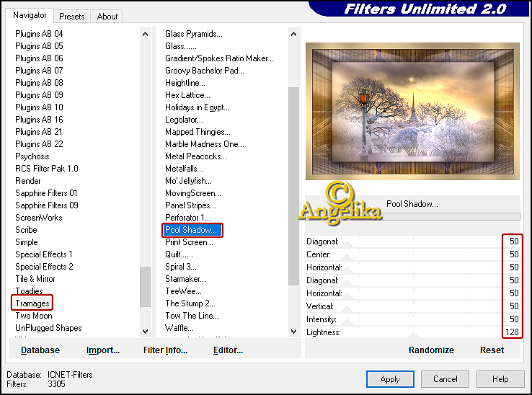532x395 pixels.
Task: Select Legolator... filter
Action: pos(184,120)
